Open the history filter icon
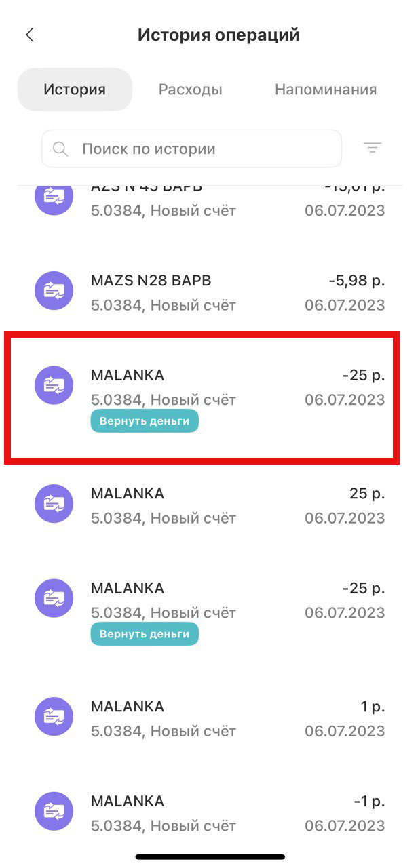This screenshot has width=420, height=868. tap(373, 148)
